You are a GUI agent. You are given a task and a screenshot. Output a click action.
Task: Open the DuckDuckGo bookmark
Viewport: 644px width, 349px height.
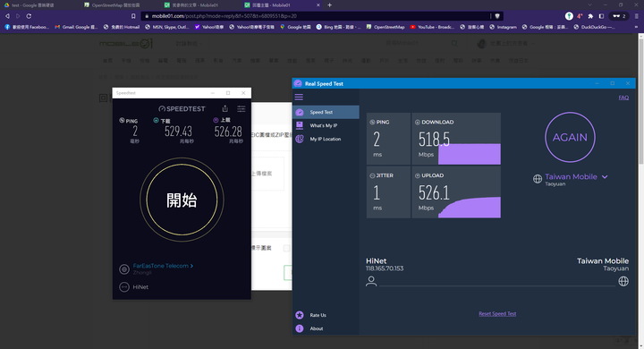(594, 27)
